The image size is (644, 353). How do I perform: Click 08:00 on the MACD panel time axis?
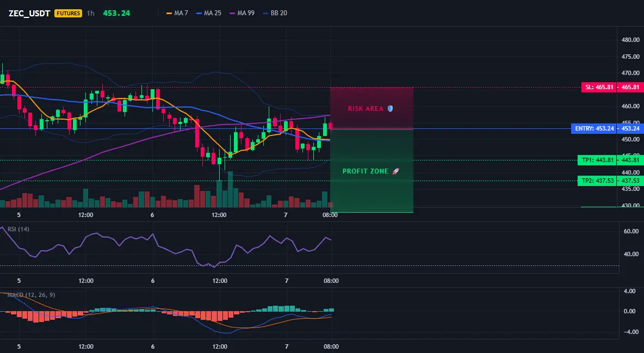click(331, 346)
